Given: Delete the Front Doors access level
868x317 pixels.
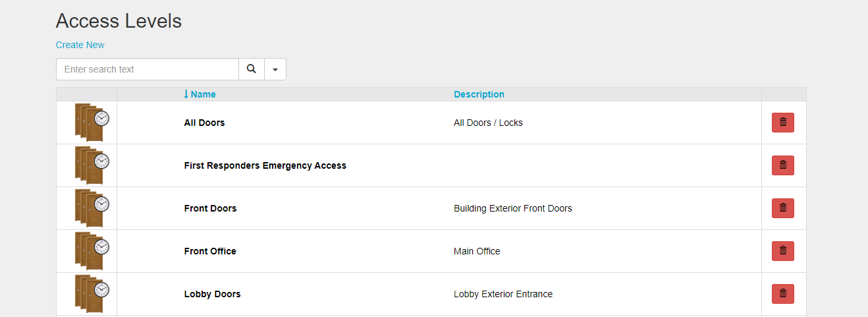Looking at the screenshot, I should [783, 208].
